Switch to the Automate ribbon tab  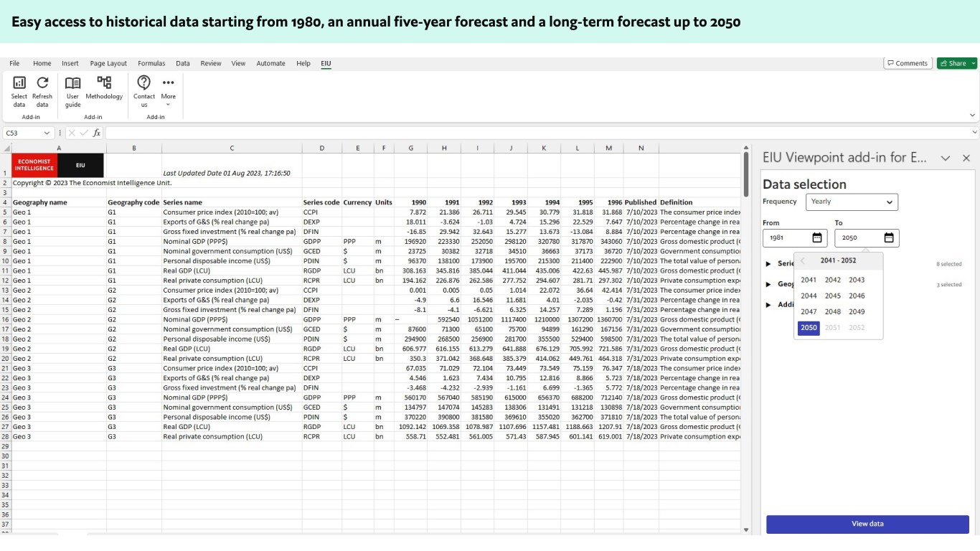point(271,63)
